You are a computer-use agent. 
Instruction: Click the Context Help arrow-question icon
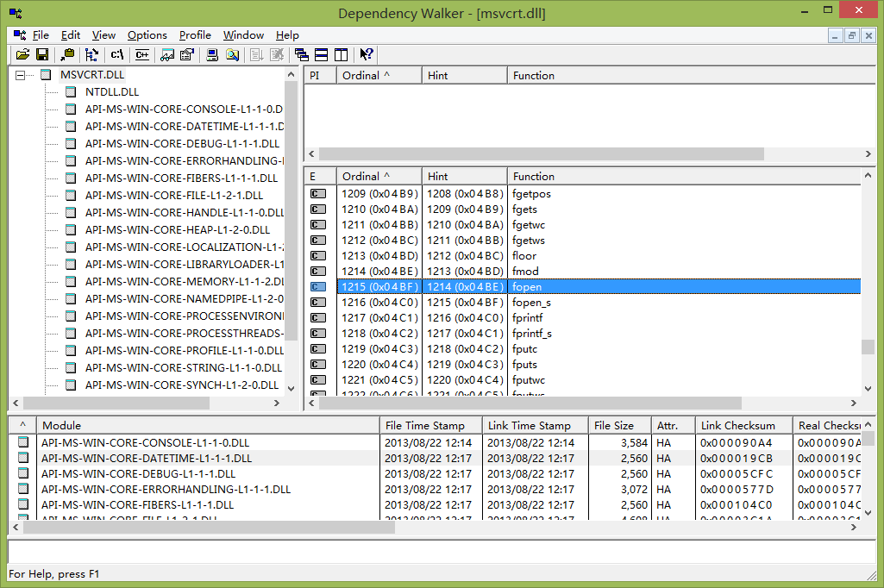(x=367, y=54)
